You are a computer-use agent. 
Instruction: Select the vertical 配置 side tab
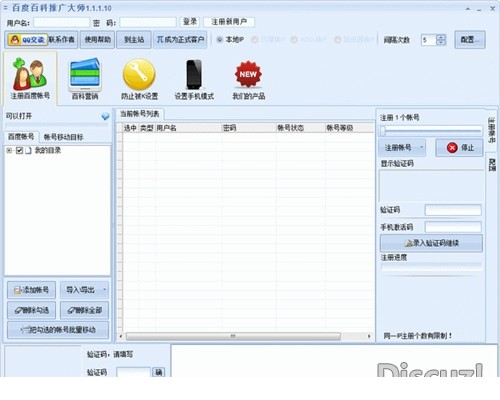point(492,165)
